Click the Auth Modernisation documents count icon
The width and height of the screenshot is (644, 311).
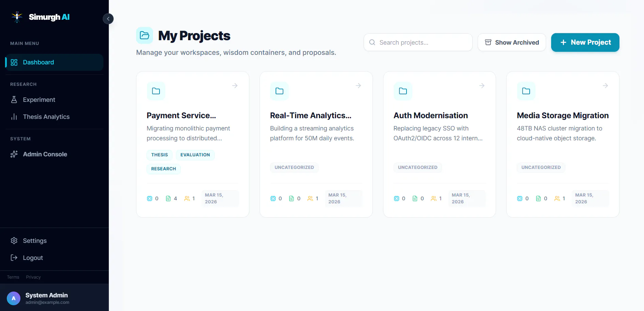point(415,199)
